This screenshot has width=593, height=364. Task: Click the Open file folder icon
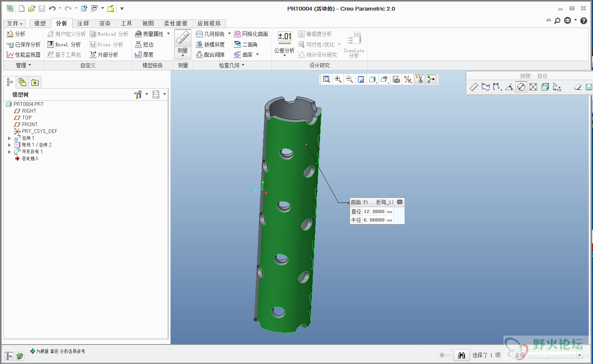[x=32, y=8]
